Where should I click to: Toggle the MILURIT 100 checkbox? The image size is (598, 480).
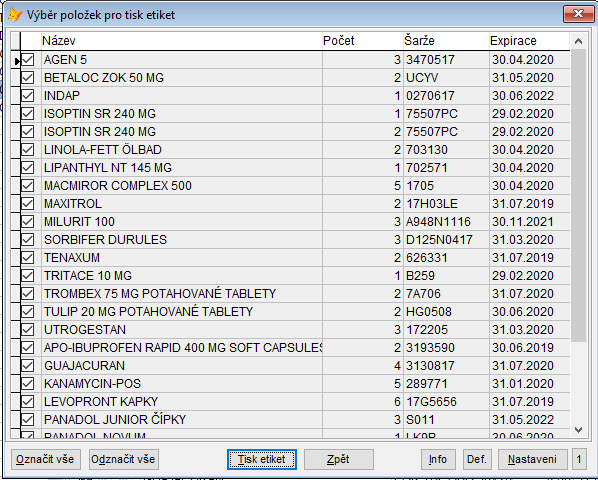coord(27,222)
